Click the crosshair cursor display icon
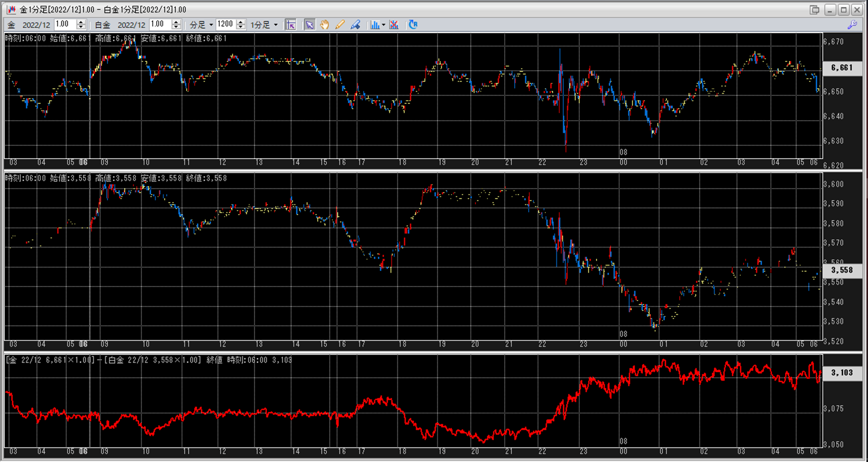 tap(291, 25)
